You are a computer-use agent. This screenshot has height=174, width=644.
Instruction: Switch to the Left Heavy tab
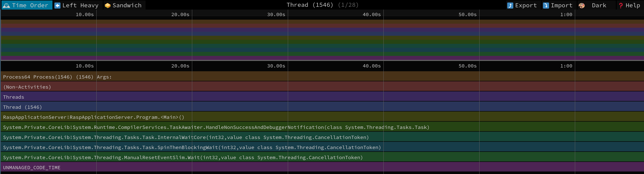point(80,5)
